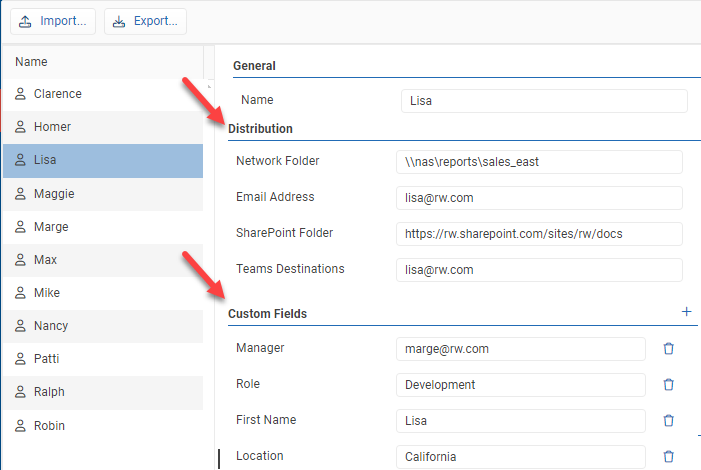The width and height of the screenshot is (701, 470).
Task: Delete the Location custom field
Action: (669, 457)
